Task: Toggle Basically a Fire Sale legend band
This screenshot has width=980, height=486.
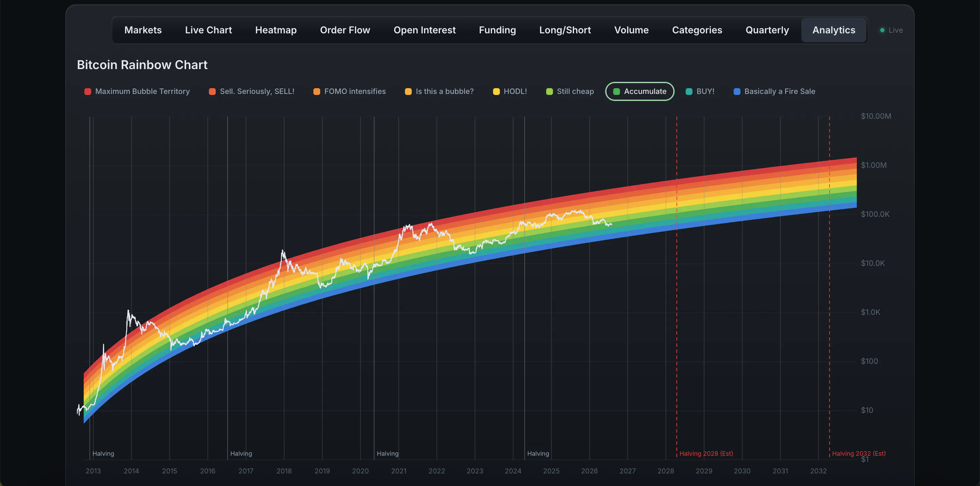Action: (774, 91)
